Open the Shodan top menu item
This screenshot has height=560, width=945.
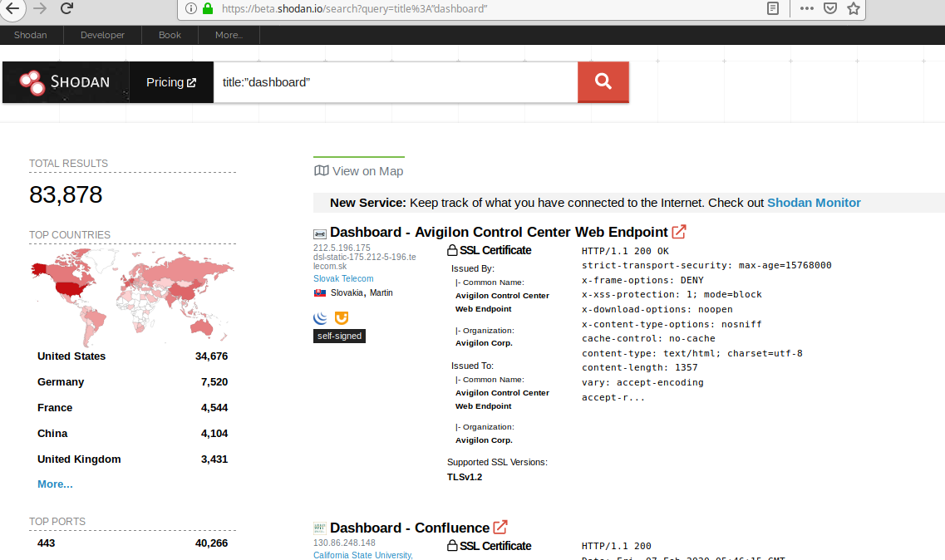pyautogui.click(x=31, y=35)
